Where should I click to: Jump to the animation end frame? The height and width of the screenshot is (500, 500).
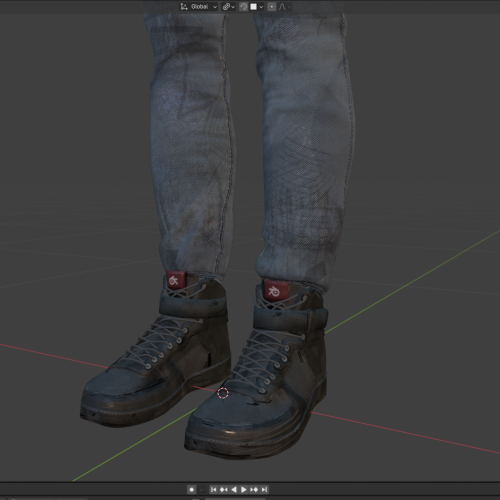pyautogui.click(x=264, y=490)
